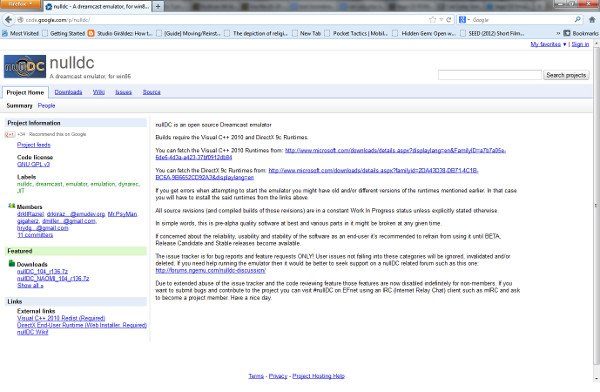The image size is (600, 392).
Task: Click the emulator label
Action: (77, 184)
